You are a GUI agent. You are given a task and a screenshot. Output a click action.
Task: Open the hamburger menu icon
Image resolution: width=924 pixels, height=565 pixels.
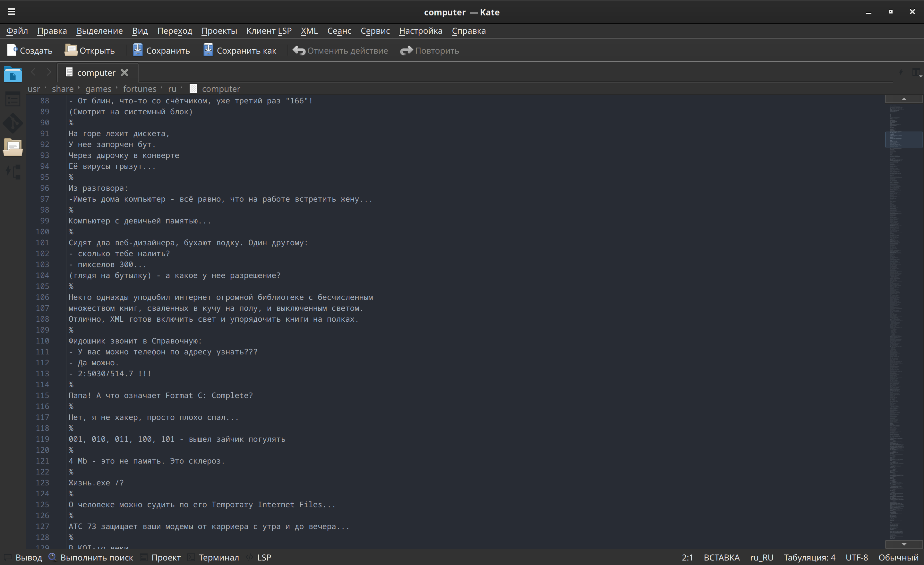(12, 12)
